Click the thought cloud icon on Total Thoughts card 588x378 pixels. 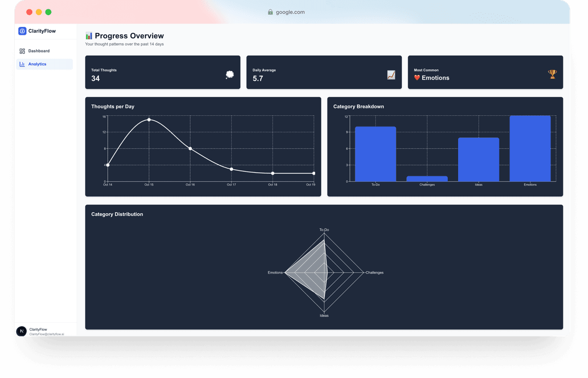tap(230, 74)
